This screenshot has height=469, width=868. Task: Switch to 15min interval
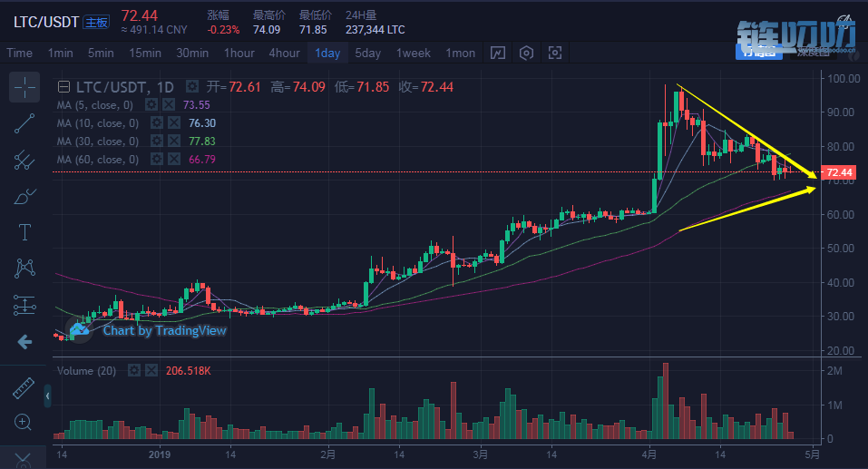click(145, 54)
